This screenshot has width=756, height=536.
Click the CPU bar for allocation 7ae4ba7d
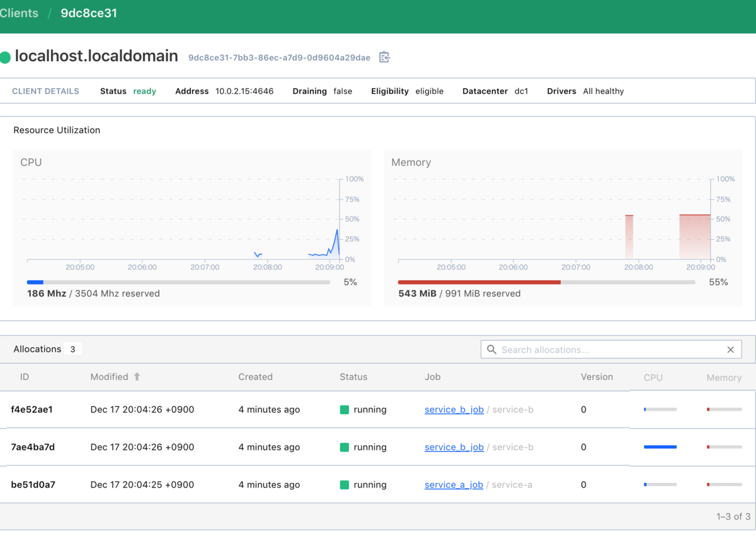(660, 447)
